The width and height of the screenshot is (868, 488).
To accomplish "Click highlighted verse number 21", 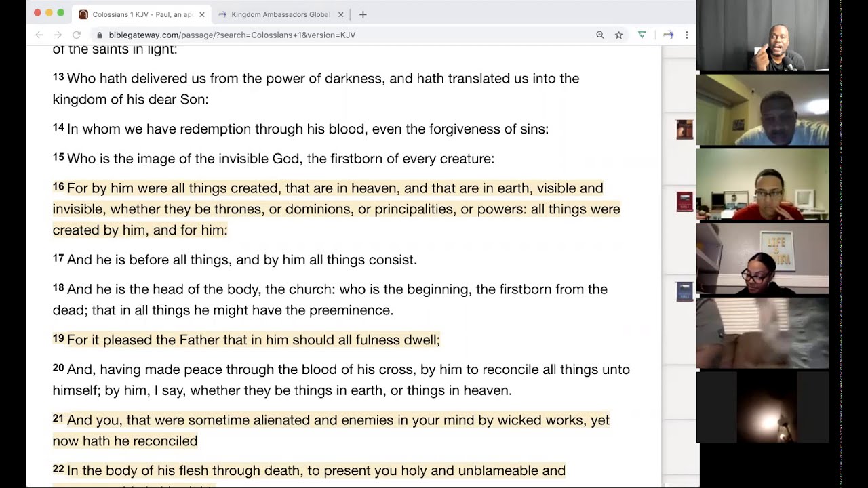I will click(x=58, y=419).
